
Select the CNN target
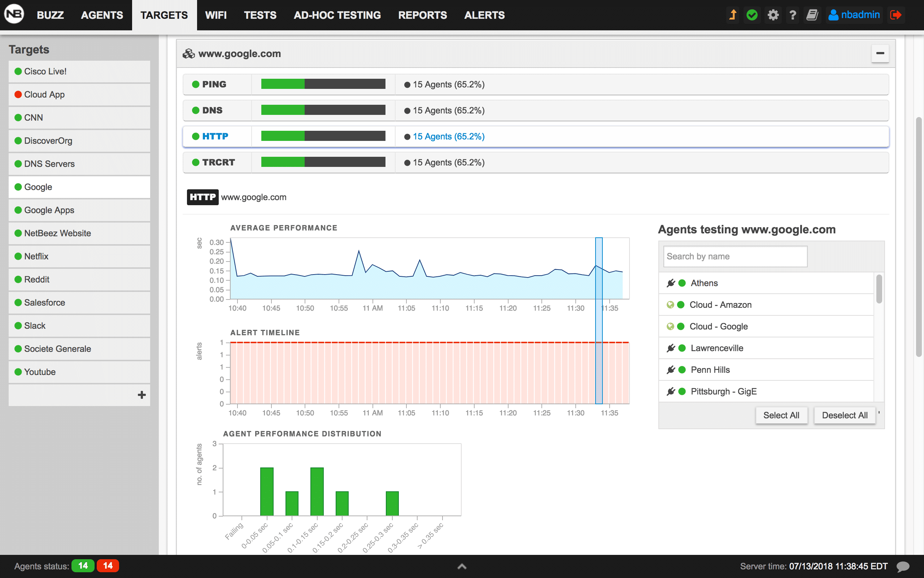click(79, 118)
